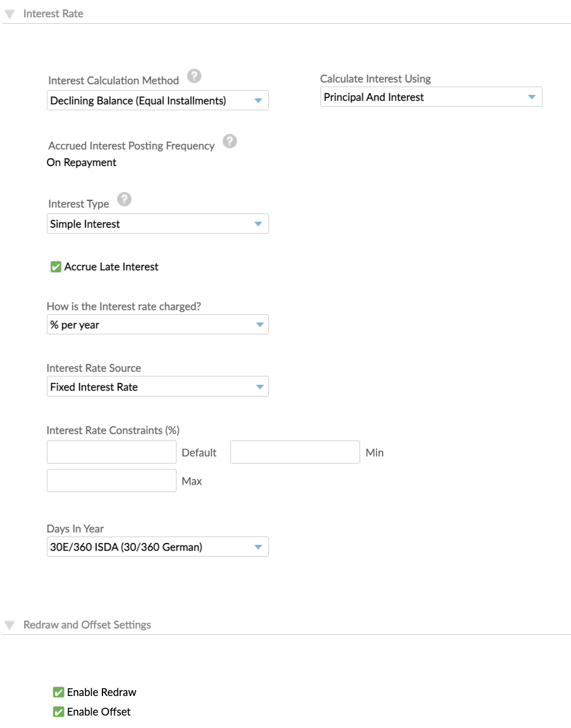Disable the Enable Redraw checkbox
571x728 pixels.
click(57, 692)
